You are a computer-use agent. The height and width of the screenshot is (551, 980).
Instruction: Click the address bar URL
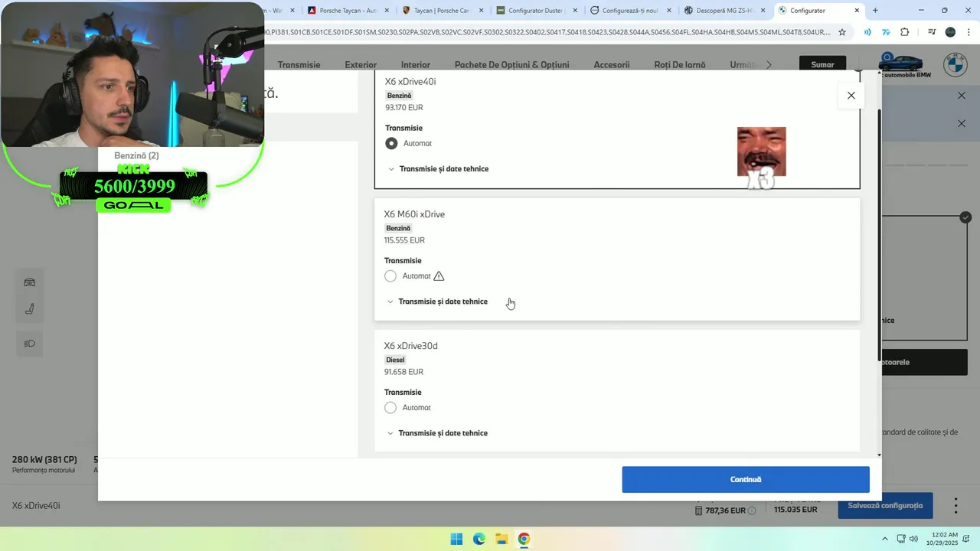click(x=548, y=32)
